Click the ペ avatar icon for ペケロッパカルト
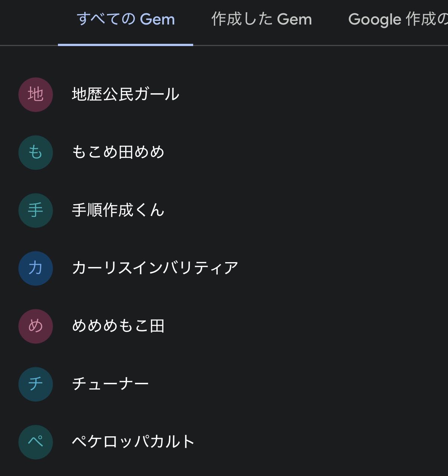This screenshot has width=448, height=476. pos(36,442)
